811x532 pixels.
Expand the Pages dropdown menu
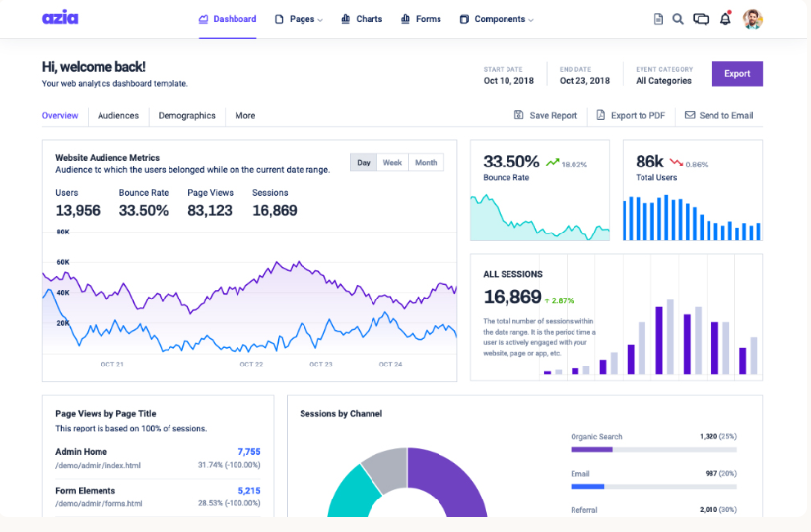[299, 19]
